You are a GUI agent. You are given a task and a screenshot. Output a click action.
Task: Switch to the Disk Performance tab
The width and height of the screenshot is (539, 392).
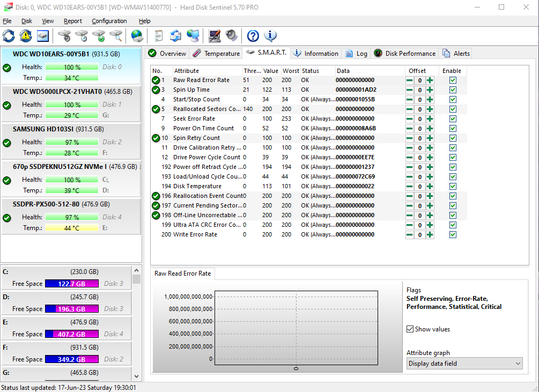(x=404, y=54)
